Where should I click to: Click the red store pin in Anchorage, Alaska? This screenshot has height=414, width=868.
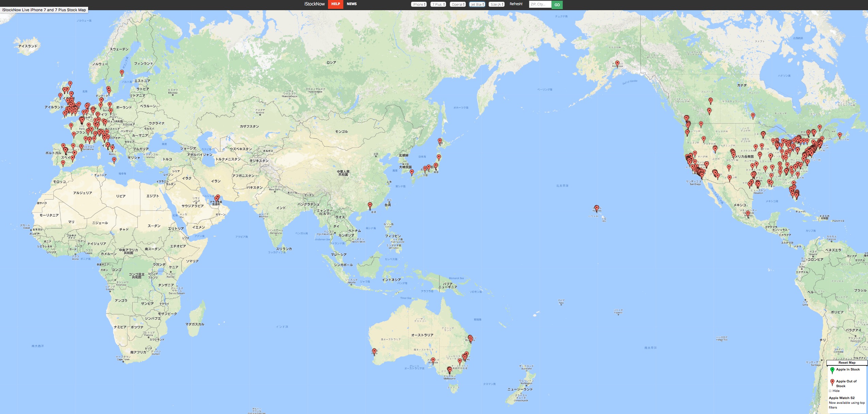(617, 63)
